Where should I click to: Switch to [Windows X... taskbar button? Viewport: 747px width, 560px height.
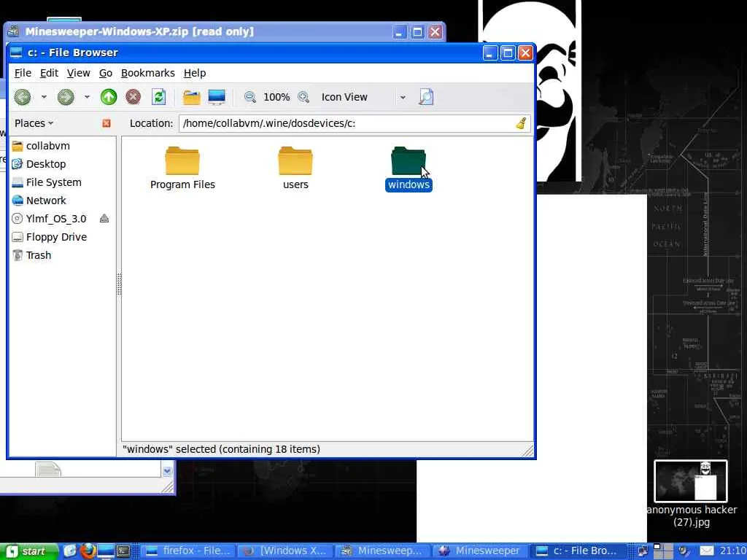point(286,551)
